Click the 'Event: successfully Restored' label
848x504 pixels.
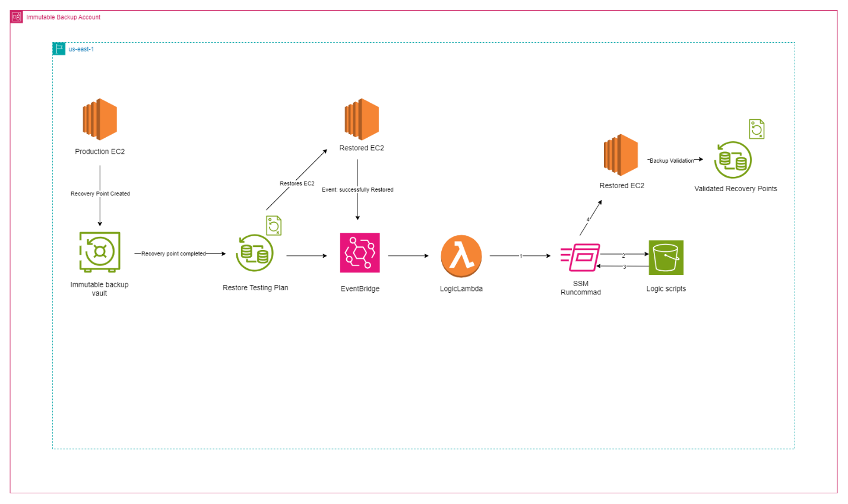pos(357,189)
